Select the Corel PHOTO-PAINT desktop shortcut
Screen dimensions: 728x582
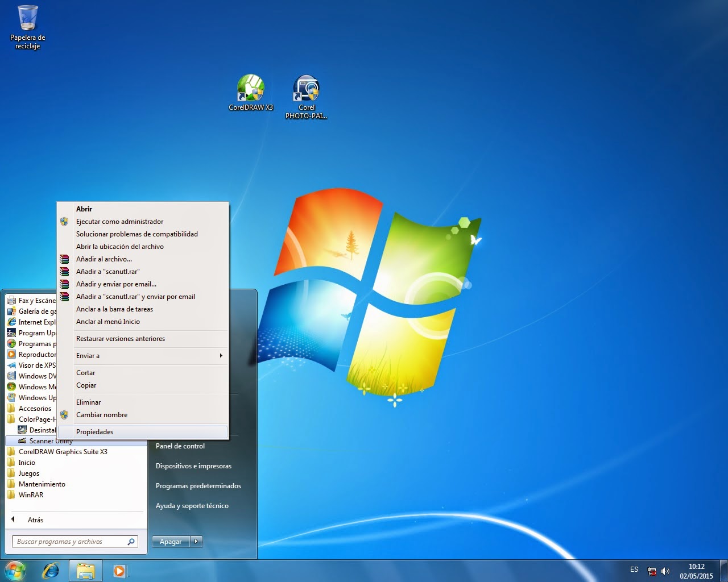point(306,97)
